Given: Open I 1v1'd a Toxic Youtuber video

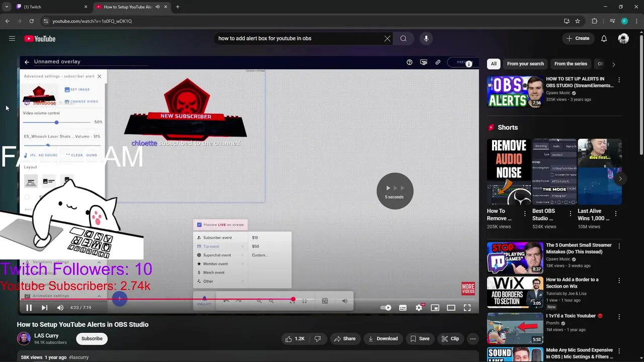Looking at the screenshot, I should pos(515,328).
